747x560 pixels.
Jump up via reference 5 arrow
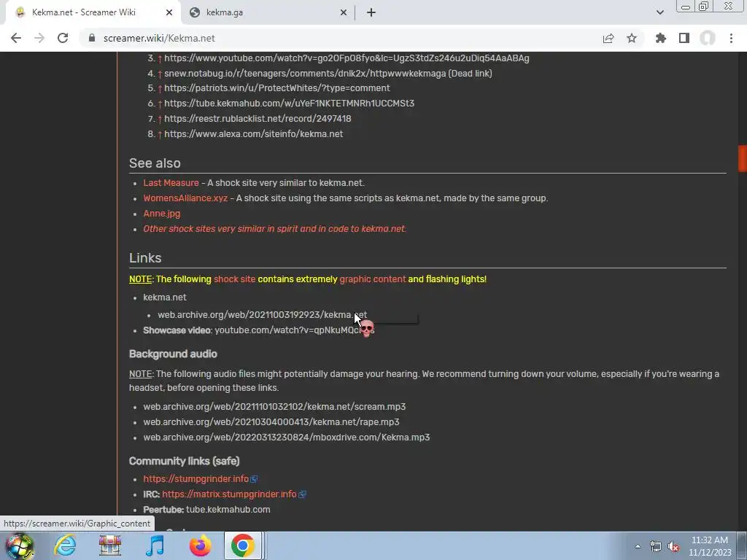(160, 88)
